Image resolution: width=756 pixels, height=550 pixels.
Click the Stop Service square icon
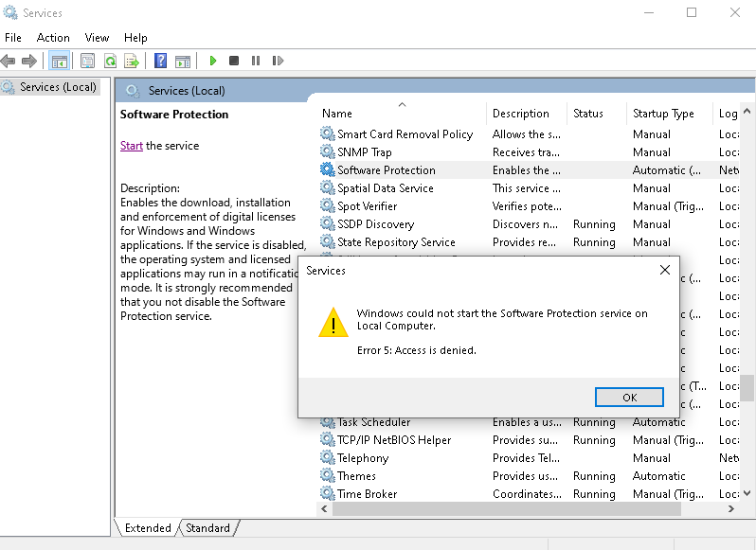pos(234,61)
